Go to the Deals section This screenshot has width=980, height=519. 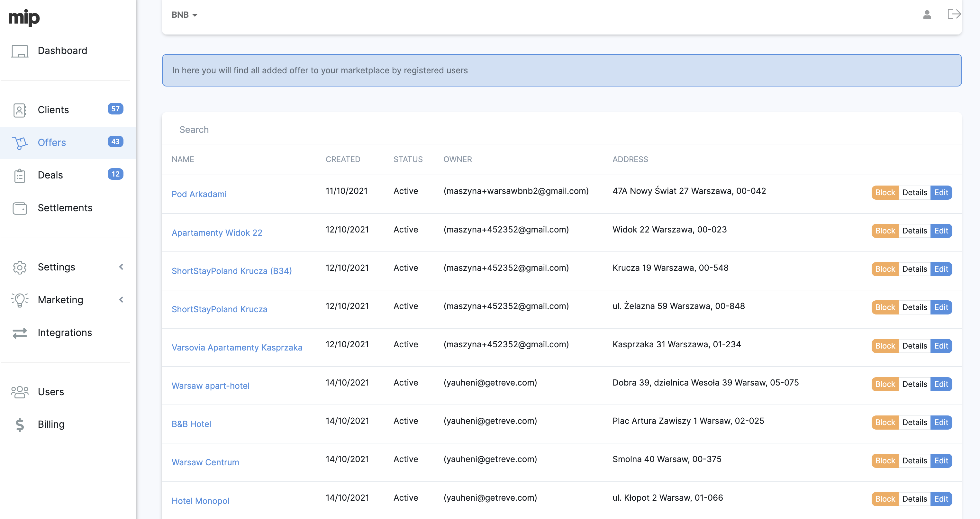(50, 175)
